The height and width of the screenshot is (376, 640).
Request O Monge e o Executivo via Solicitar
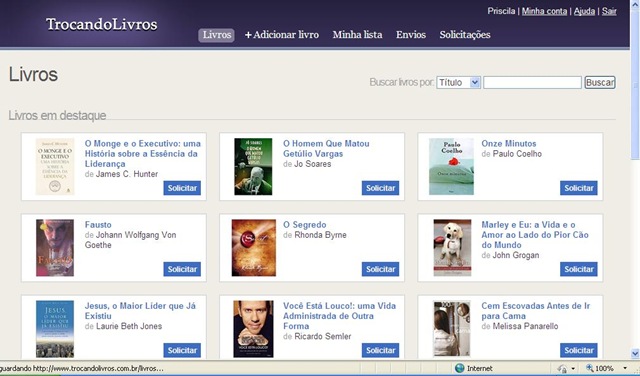point(182,188)
